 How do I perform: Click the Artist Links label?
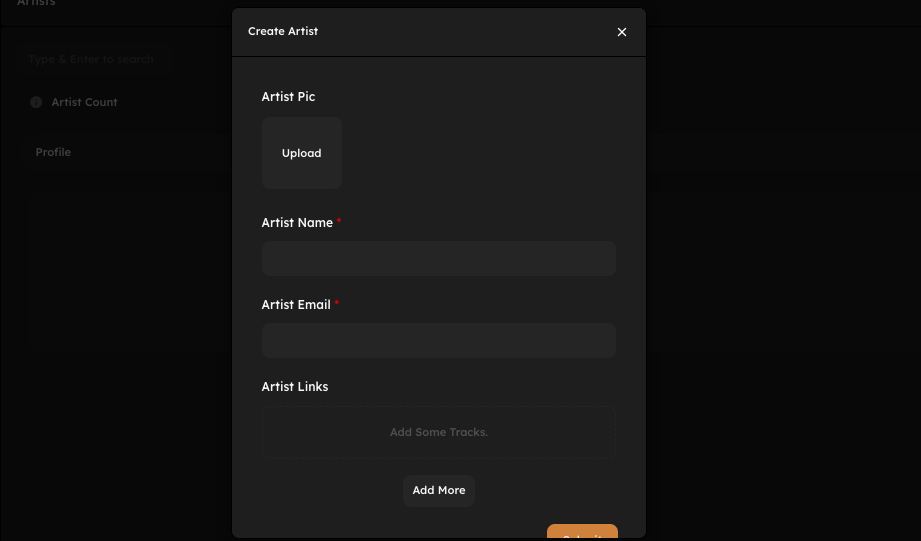(295, 387)
